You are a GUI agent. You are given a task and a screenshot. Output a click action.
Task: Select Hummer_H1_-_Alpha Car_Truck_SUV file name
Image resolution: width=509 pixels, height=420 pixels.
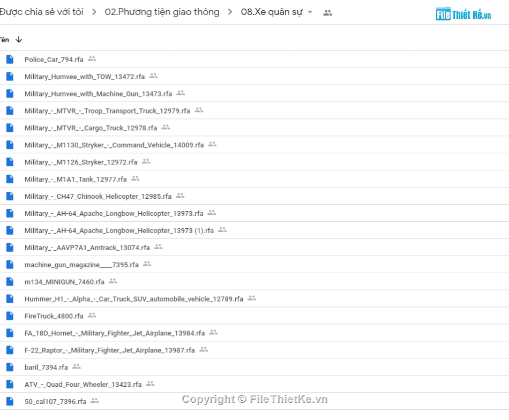point(134,299)
